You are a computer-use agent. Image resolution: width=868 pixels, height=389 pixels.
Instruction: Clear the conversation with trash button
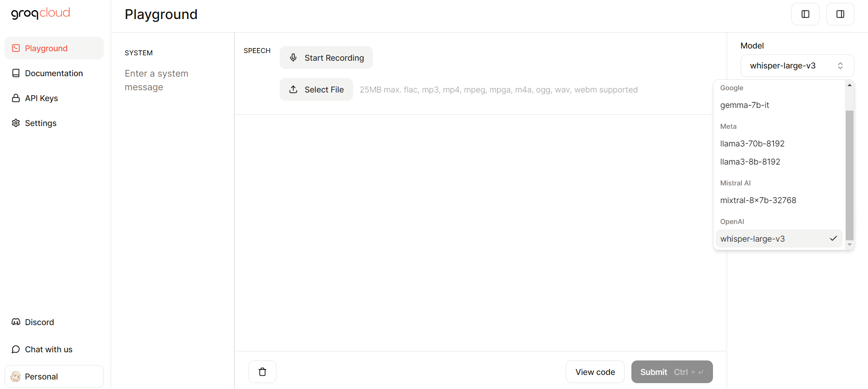pyautogui.click(x=262, y=372)
